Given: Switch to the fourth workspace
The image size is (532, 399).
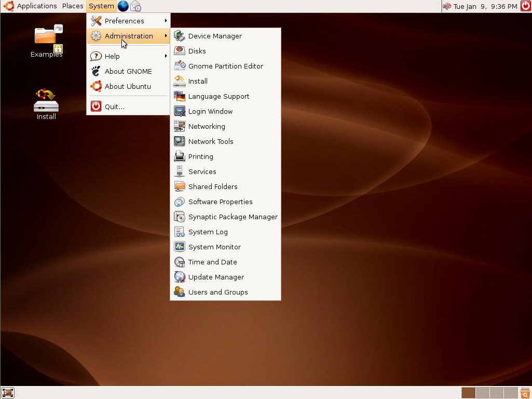Looking at the screenshot, I should point(511,393).
